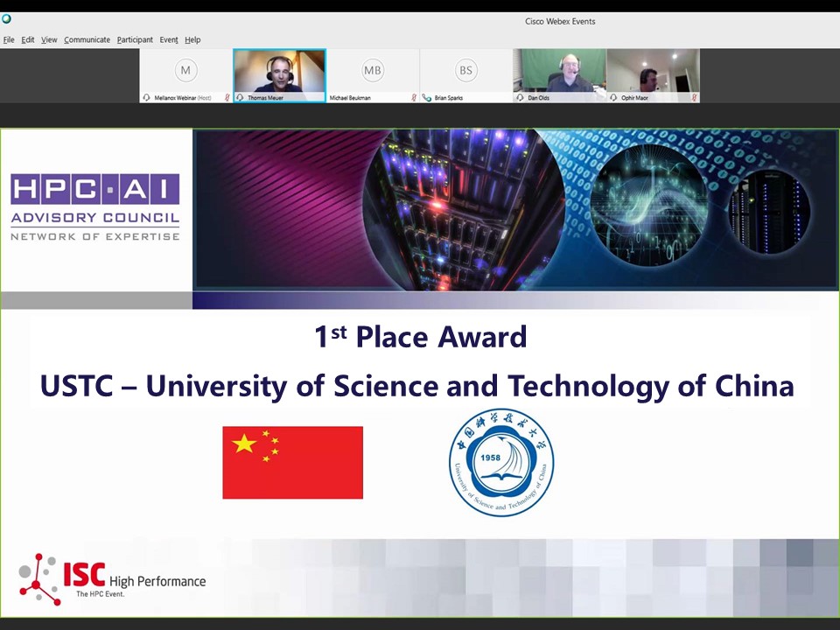Click the '1st Place Award' heading
Viewport: 840px width, 630px height.
[421, 337]
